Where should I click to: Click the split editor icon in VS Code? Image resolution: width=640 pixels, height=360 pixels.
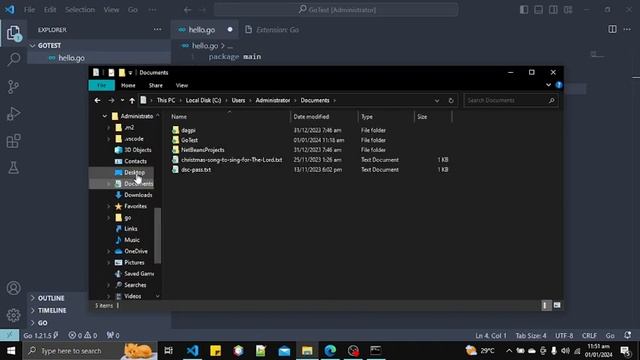(x=612, y=29)
